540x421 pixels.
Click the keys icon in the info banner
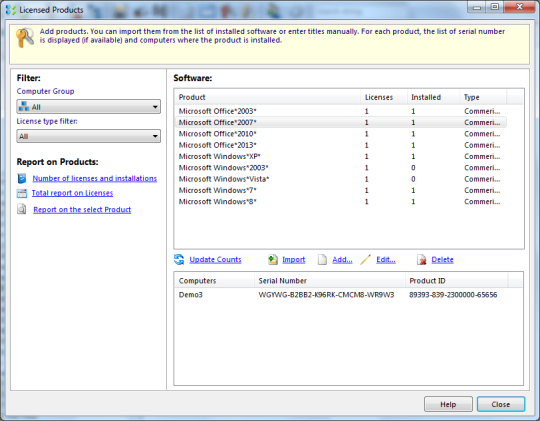25,38
